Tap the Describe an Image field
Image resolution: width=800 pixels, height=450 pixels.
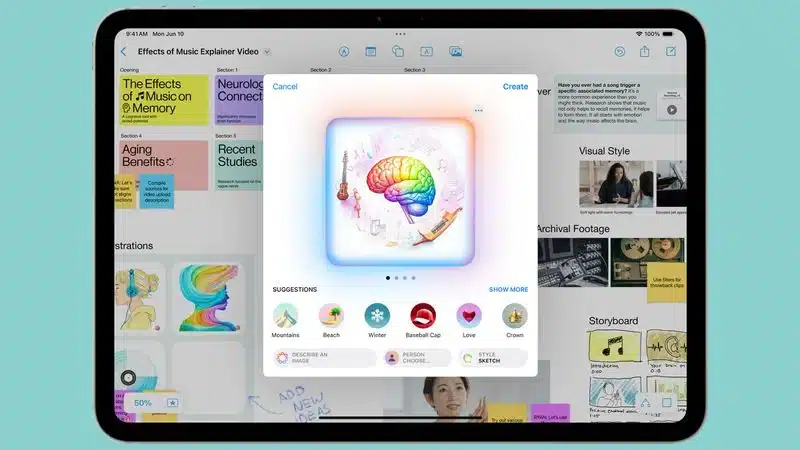click(324, 358)
